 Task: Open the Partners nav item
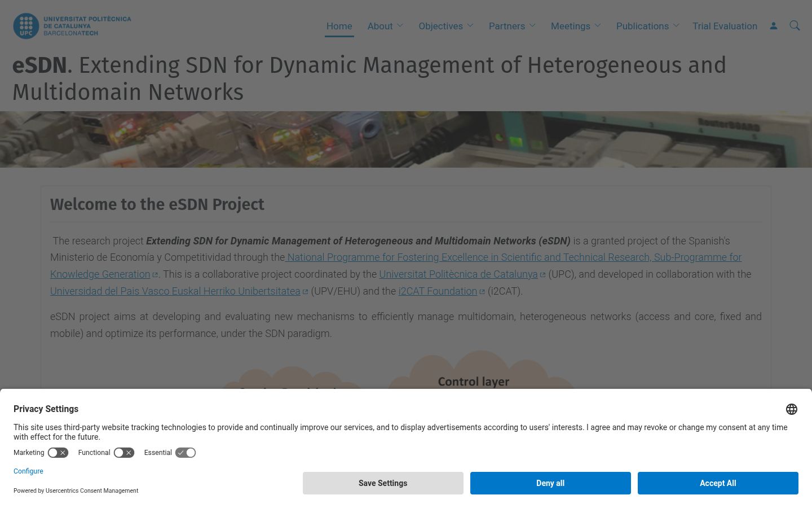(x=507, y=26)
